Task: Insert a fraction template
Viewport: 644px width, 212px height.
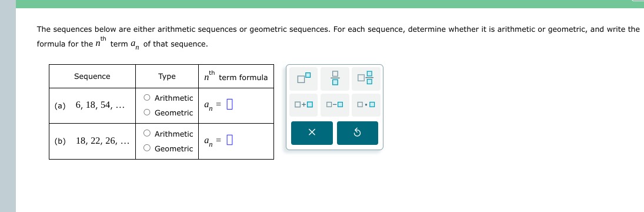Action: (x=335, y=78)
